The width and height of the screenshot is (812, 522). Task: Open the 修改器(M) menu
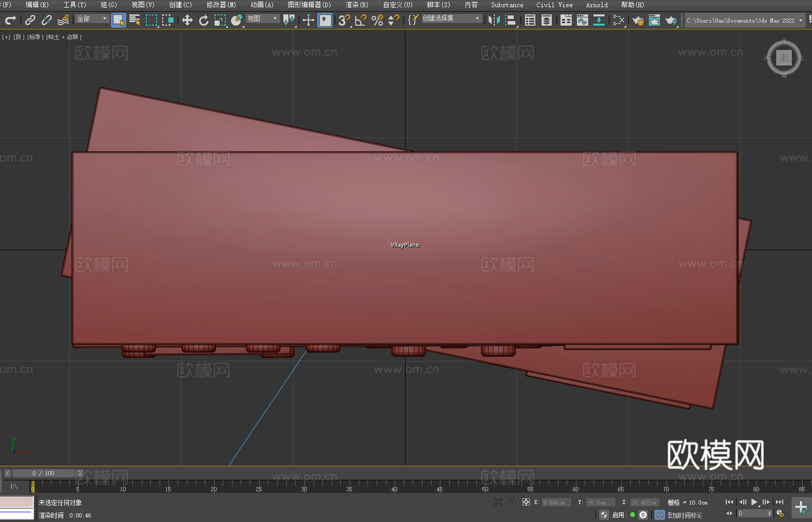pyautogui.click(x=221, y=5)
